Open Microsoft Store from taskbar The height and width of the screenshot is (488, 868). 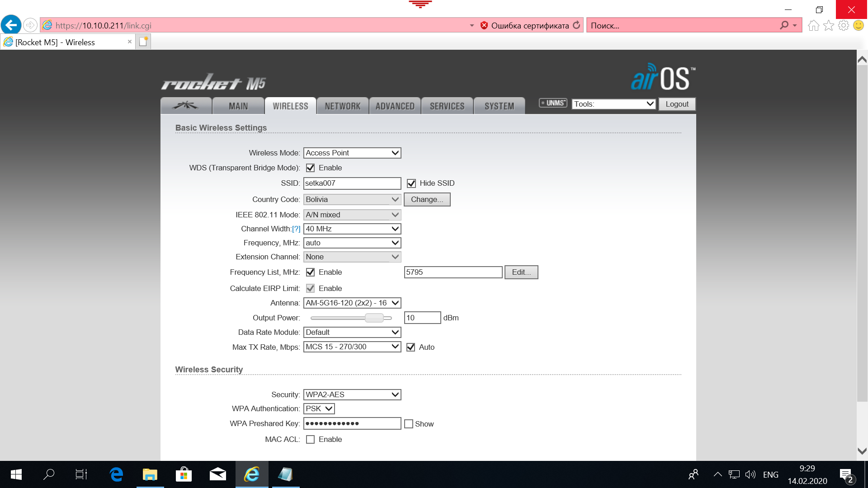coord(184,474)
